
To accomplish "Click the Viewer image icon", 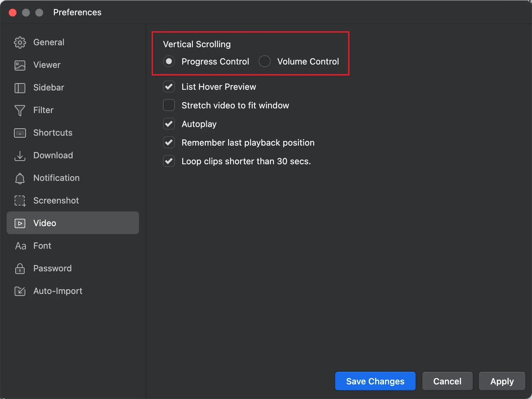I will 20,65.
